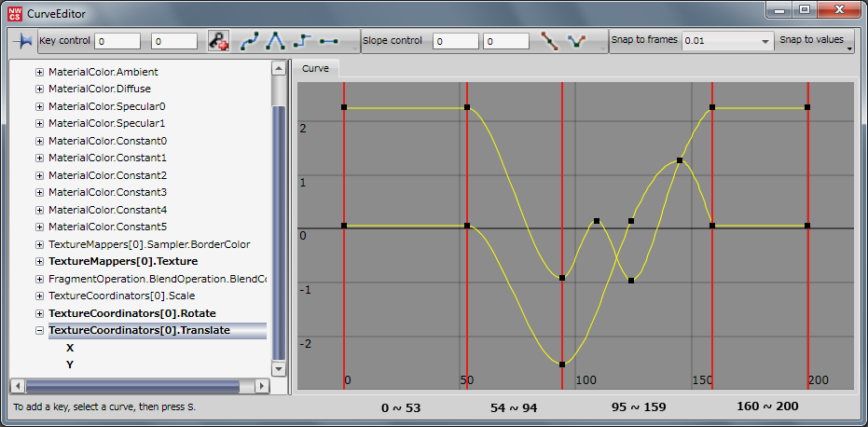Click the green unified slope icon
The image size is (868, 427).
(578, 42)
